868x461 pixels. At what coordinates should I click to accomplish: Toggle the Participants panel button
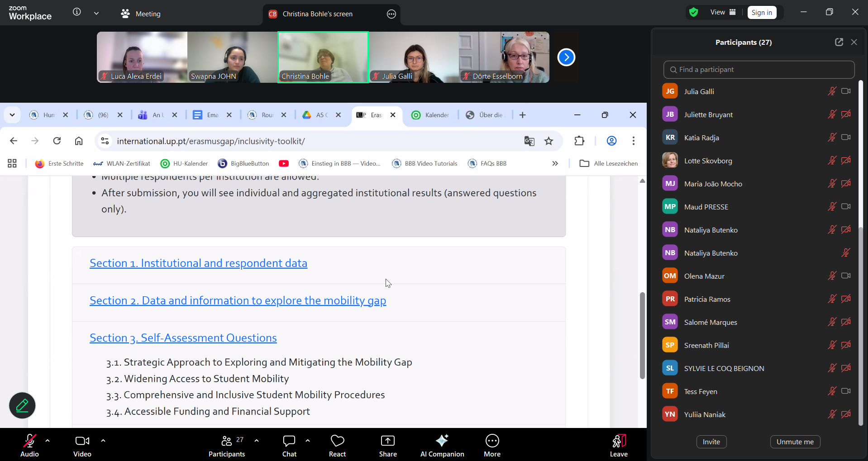227,445
